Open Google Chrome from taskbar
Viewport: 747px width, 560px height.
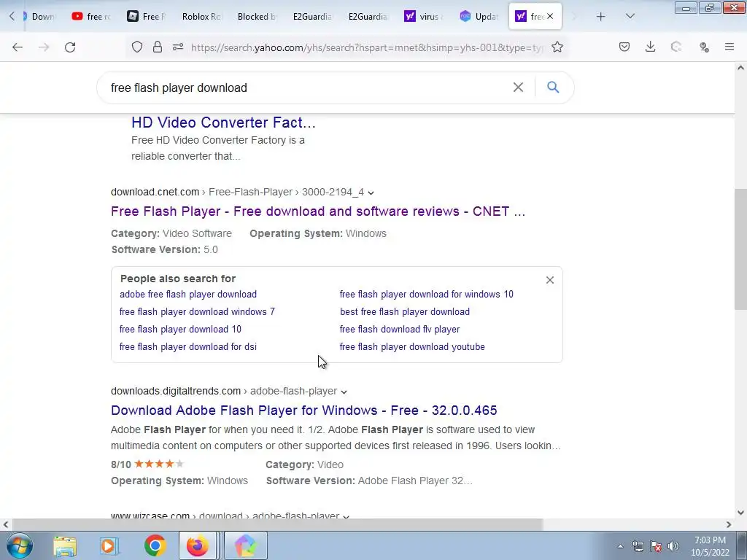click(x=155, y=545)
